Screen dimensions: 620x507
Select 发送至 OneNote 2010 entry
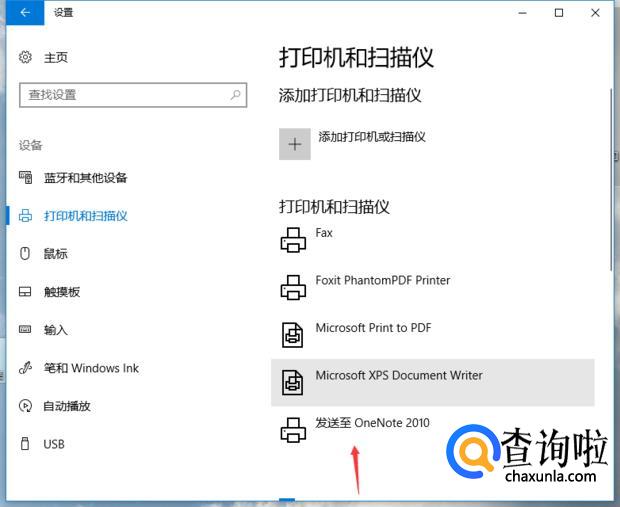click(x=433, y=430)
